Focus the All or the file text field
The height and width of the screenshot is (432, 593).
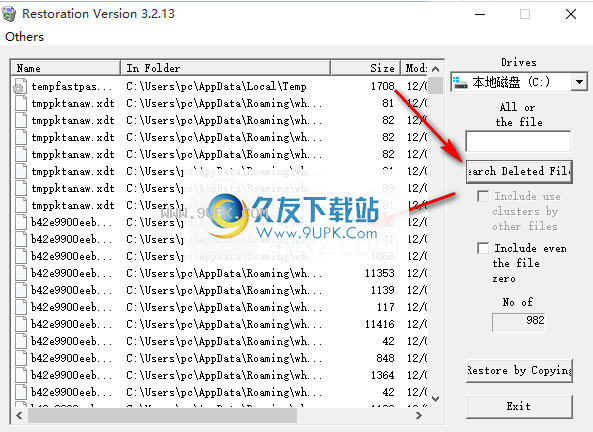[x=518, y=141]
